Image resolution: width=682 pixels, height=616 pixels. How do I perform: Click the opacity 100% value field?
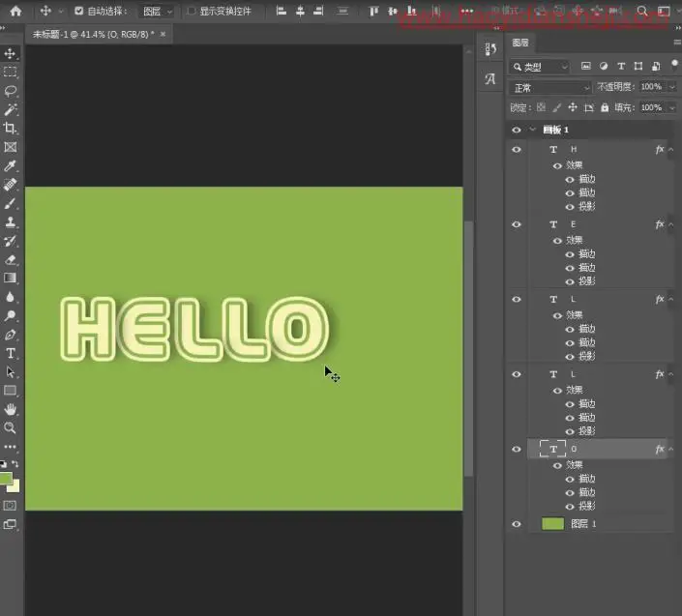[x=652, y=87]
